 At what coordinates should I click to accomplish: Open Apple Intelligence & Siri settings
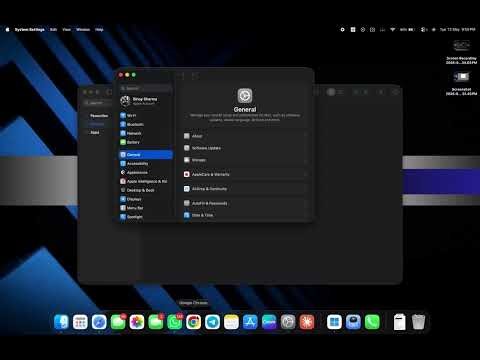(x=146, y=181)
